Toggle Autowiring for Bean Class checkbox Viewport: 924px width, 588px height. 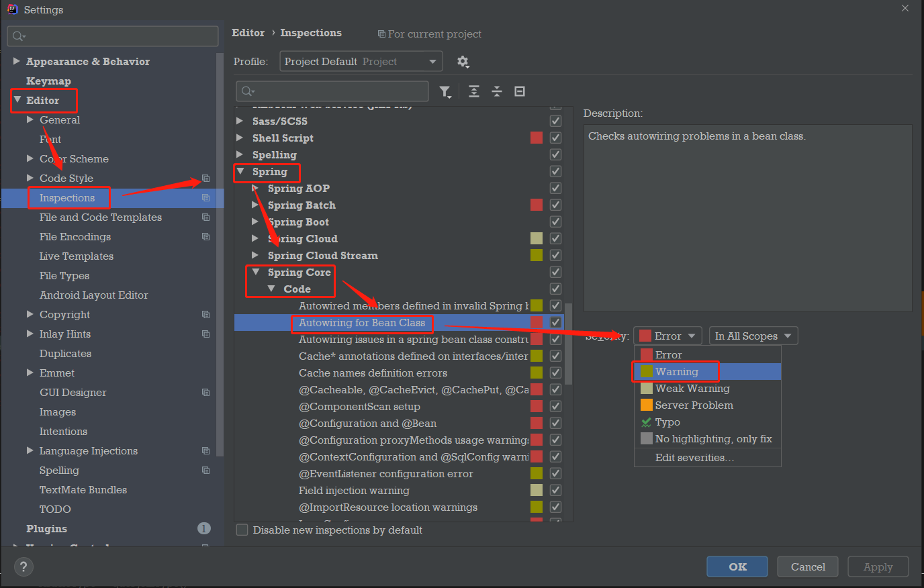[555, 322]
